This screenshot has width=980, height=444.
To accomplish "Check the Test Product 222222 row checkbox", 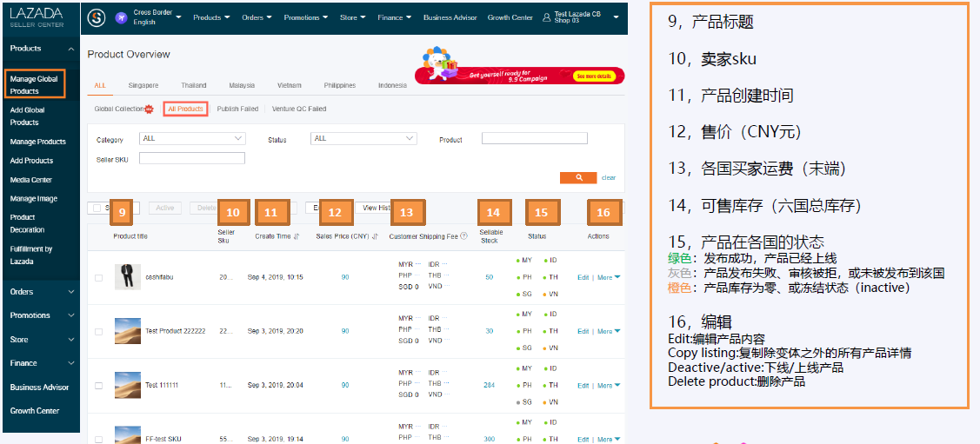I will [x=99, y=332].
